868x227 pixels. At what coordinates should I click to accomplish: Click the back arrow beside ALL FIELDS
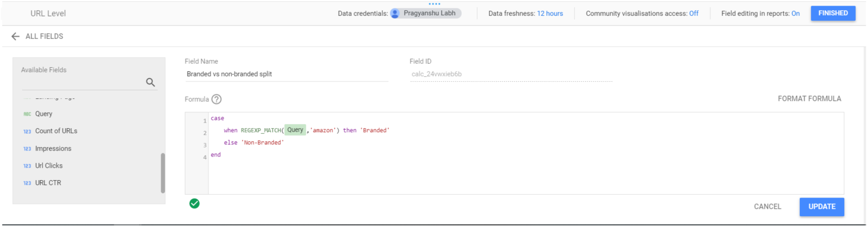tap(15, 36)
